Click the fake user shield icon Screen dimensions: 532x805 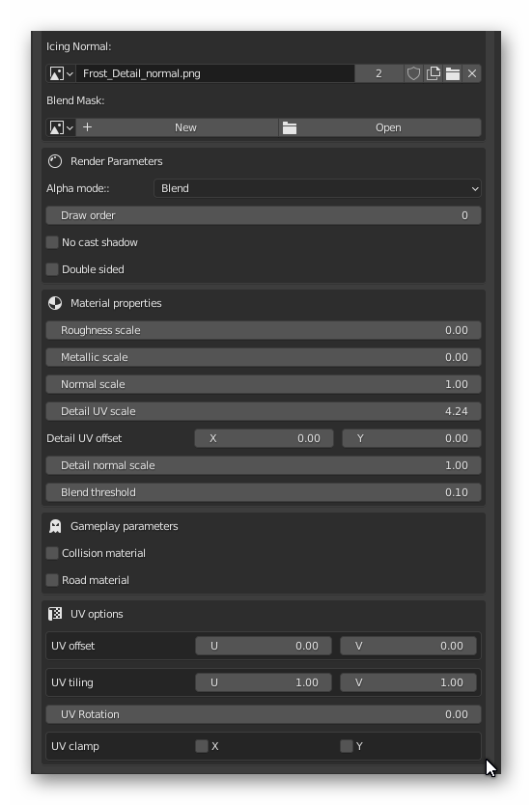click(x=414, y=73)
